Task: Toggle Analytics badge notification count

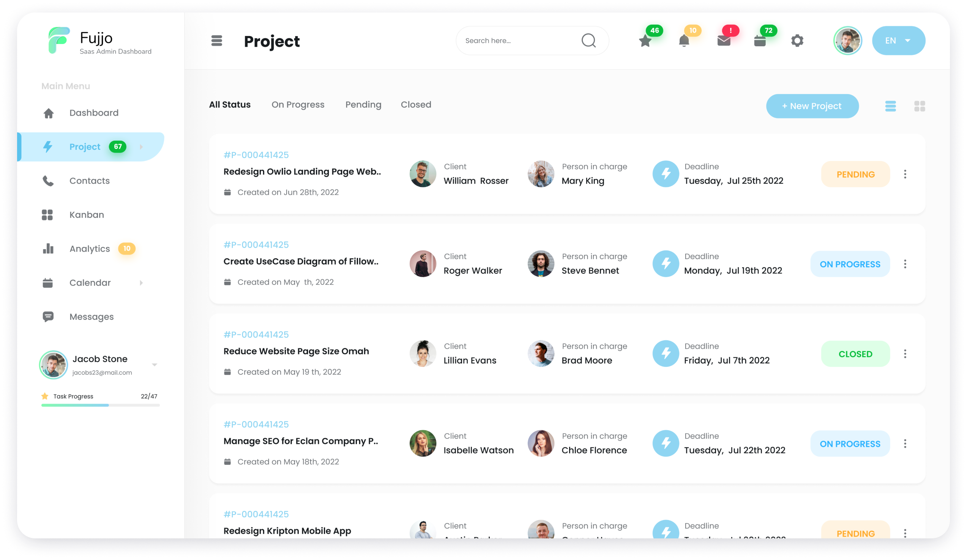Action: pyautogui.click(x=127, y=249)
